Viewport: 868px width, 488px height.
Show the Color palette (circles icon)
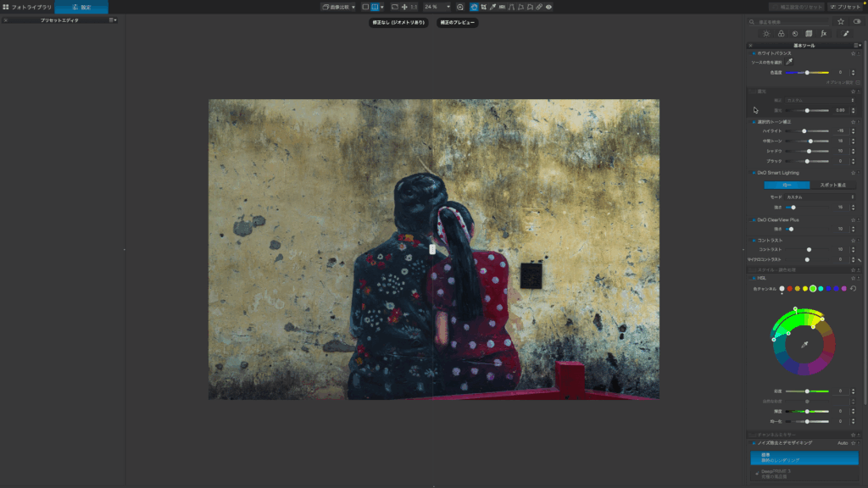[781, 34]
